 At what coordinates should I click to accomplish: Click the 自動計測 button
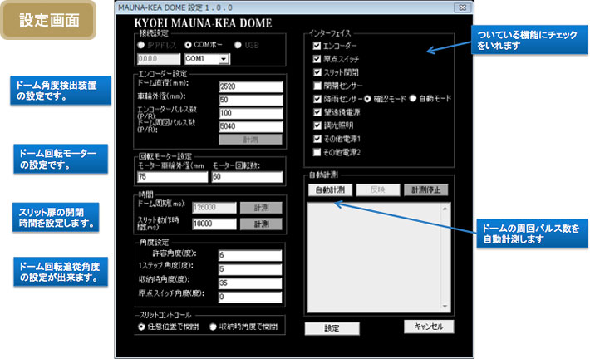click(330, 190)
